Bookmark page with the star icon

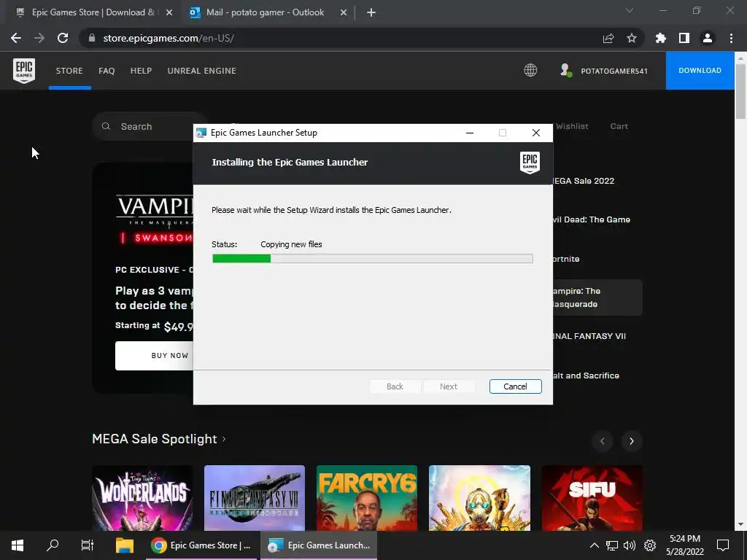coord(632,38)
